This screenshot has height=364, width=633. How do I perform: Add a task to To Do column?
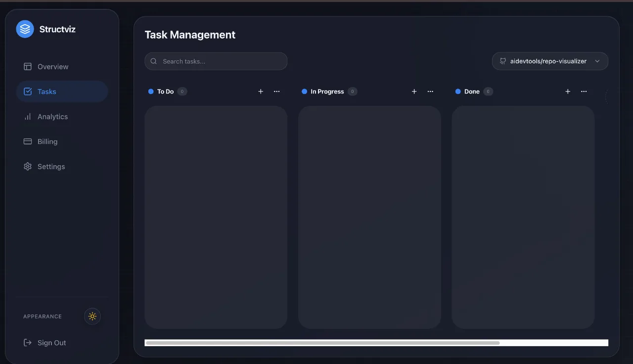click(x=261, y=91)
